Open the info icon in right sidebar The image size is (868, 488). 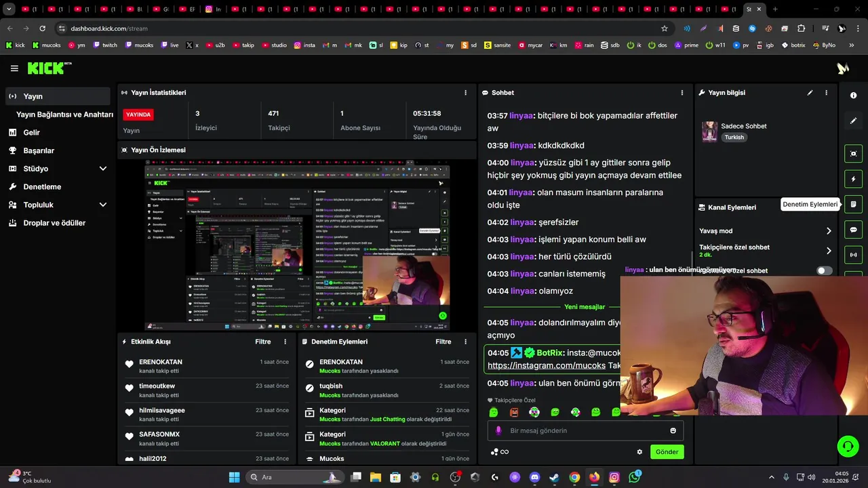pos(853,96)
